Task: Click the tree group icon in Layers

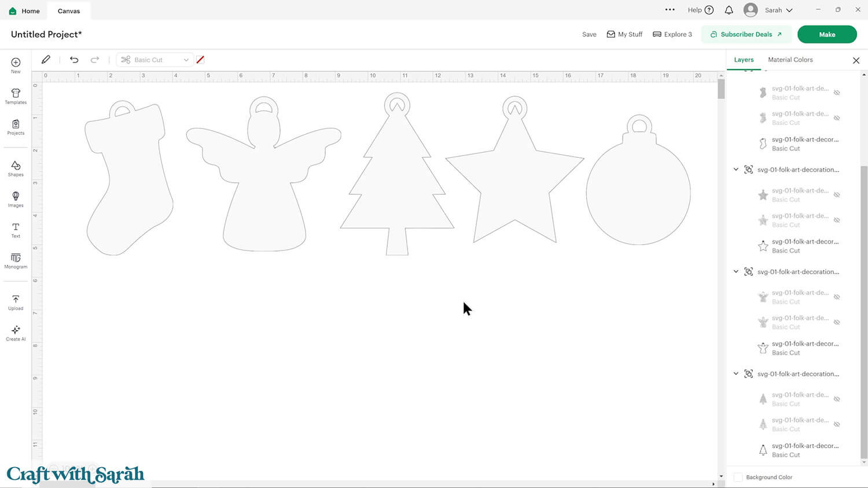Action: 748,374
